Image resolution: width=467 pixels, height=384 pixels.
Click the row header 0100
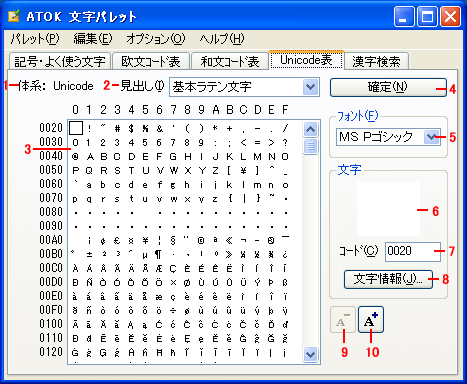[x=51, y=324]
